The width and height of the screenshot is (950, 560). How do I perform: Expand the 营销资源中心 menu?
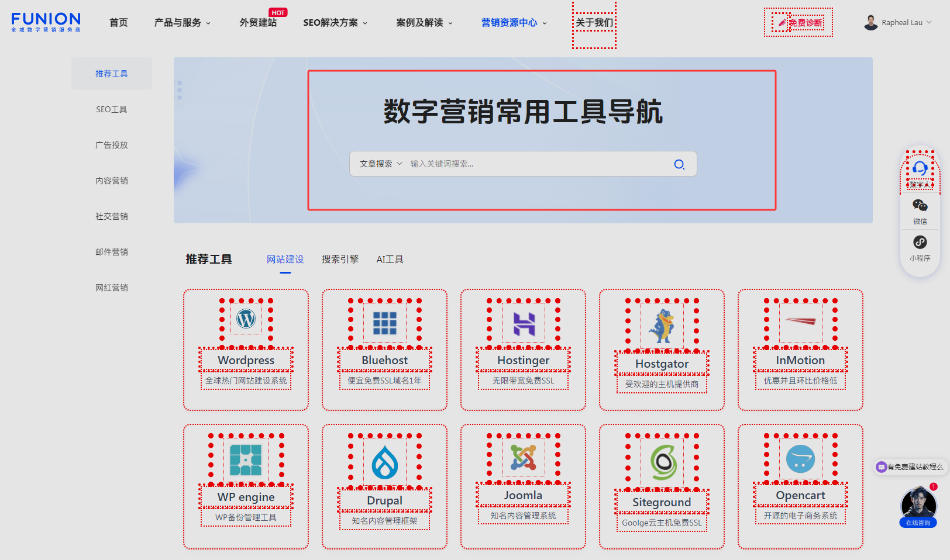[514, 23]
